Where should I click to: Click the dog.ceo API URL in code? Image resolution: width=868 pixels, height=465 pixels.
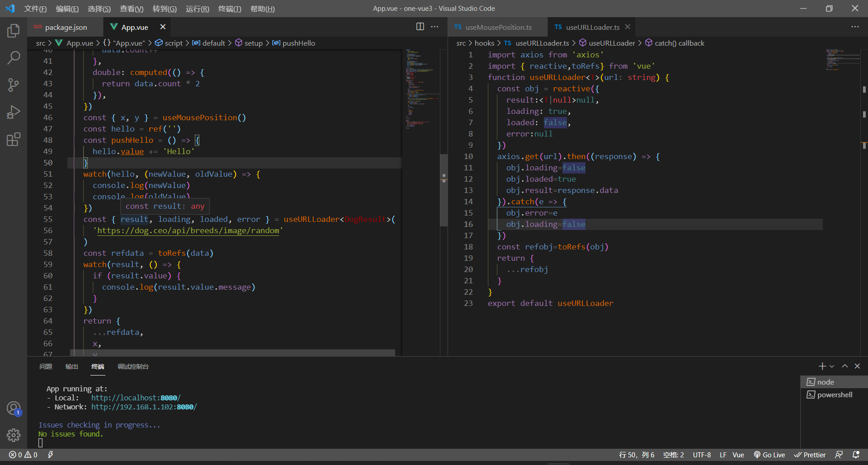point(188,230)
